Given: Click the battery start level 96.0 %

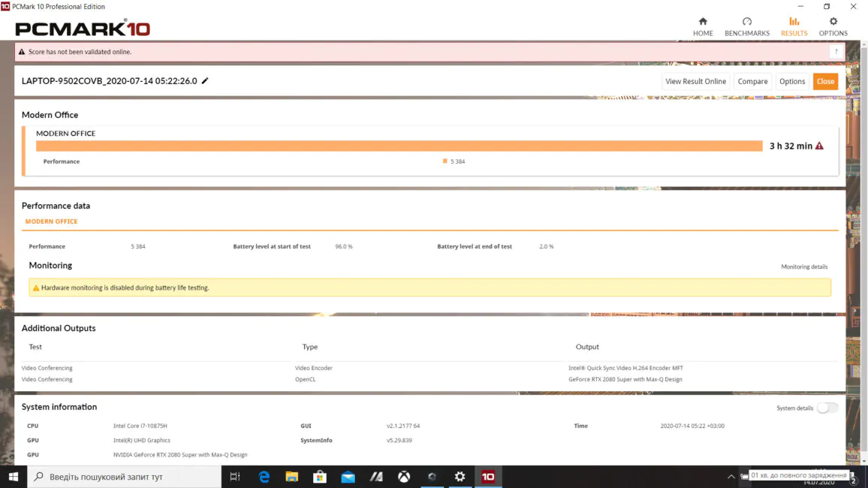Looking at the screenshot, I should tap(343, 246).
